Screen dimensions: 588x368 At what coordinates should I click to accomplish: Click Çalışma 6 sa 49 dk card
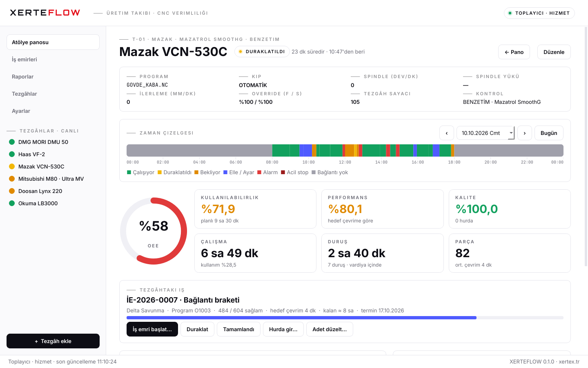click(x=255, y=253)
